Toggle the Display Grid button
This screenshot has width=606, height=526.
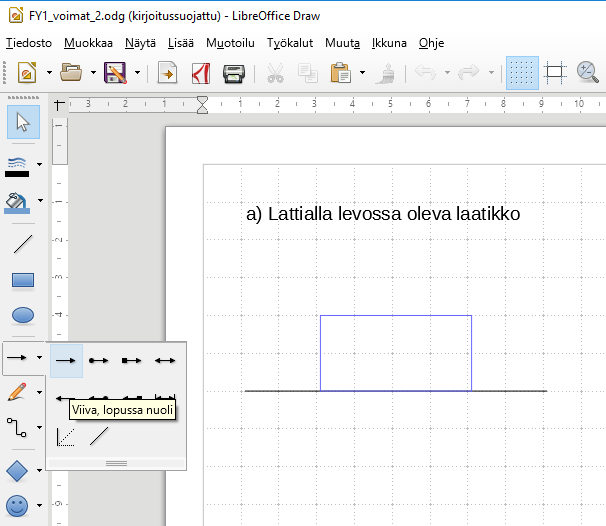[x=522, y=73]
